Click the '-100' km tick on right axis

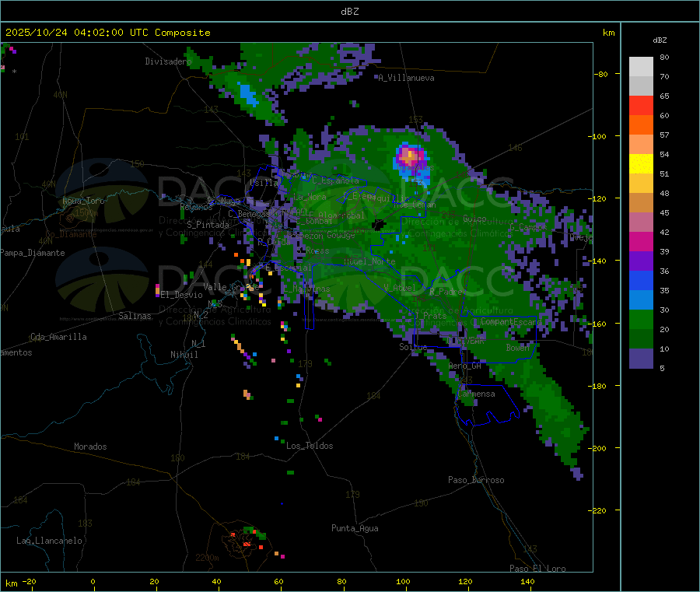pyautogui.click(x=597, y=137)
